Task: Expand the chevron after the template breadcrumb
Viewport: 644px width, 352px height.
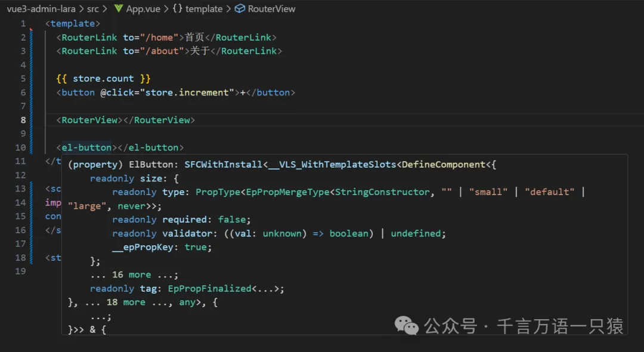Action: point(228,9)
